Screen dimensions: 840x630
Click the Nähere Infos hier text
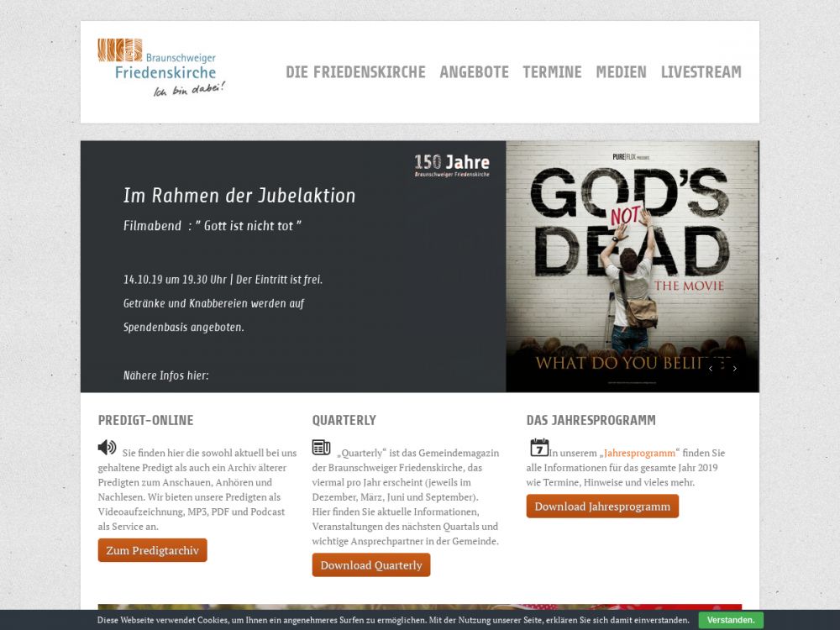[x=165, y=375]
